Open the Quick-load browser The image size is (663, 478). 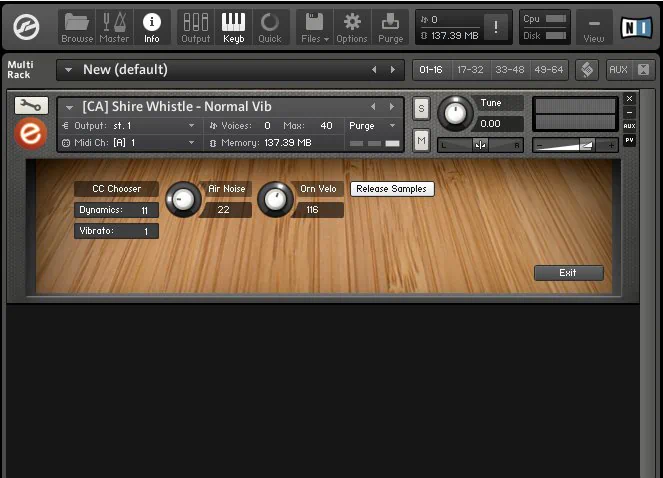(x=270, y=27)
